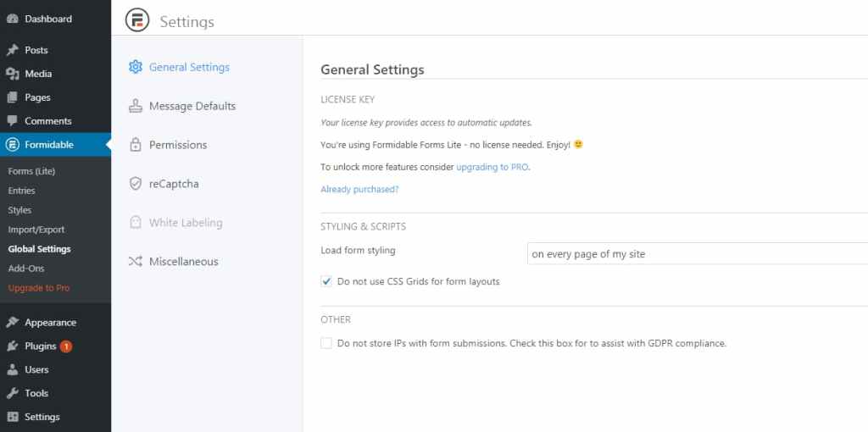Follow the upgrading to PRO link
868x432 pixels.
pyautogui.click(x=492, y=167)
